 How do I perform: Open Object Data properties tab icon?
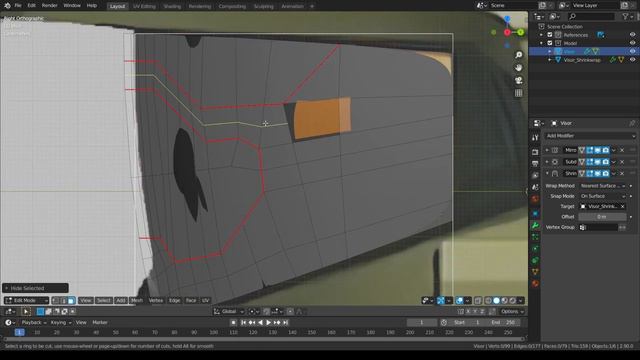coord(535,271)
